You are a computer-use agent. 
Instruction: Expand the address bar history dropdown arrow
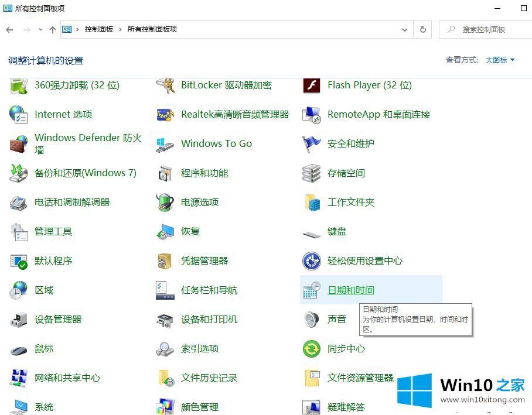click(x=405, y=30)
